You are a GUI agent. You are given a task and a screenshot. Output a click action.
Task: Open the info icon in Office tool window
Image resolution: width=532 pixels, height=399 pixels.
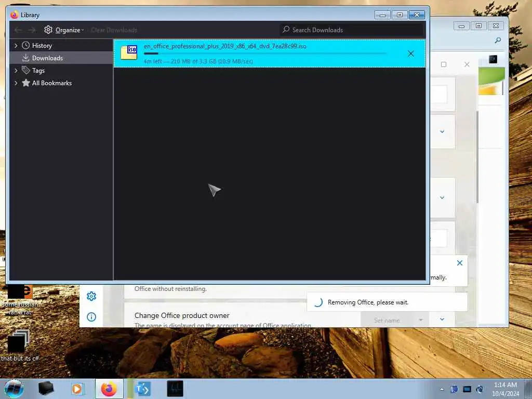pos(91,317)
